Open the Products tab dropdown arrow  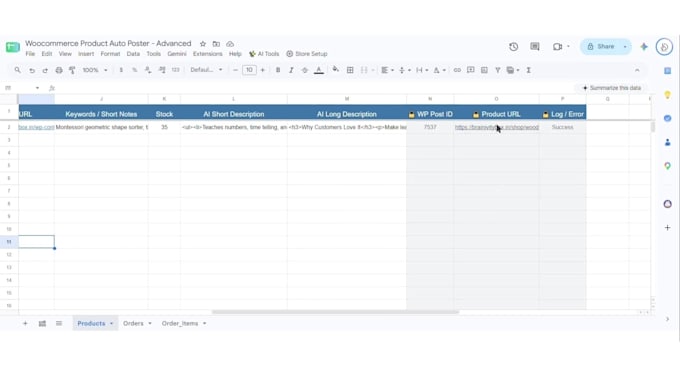click(111, 324)
